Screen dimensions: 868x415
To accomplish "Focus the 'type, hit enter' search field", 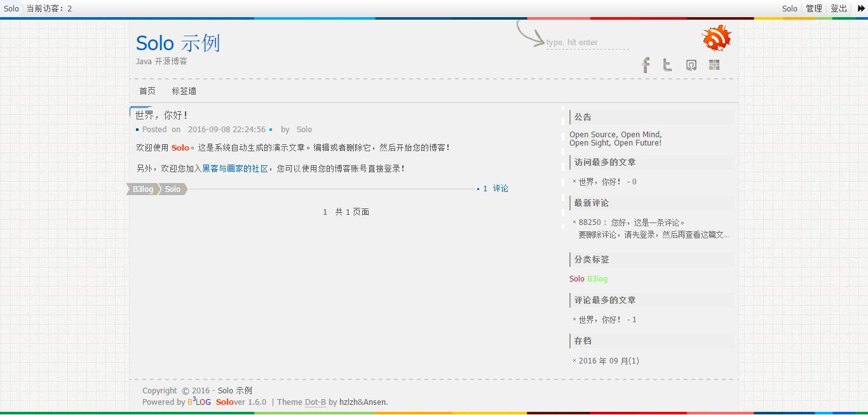I will point(587,43).
